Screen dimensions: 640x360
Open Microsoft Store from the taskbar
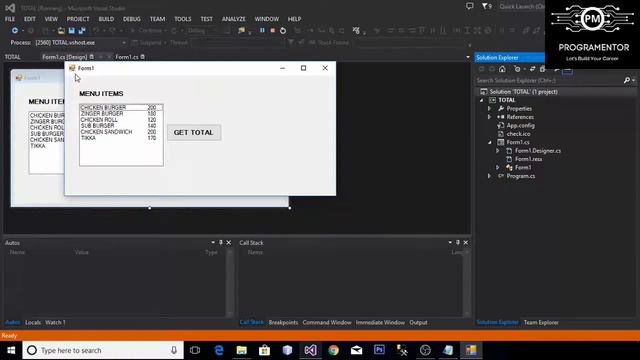tap(264, 350)
